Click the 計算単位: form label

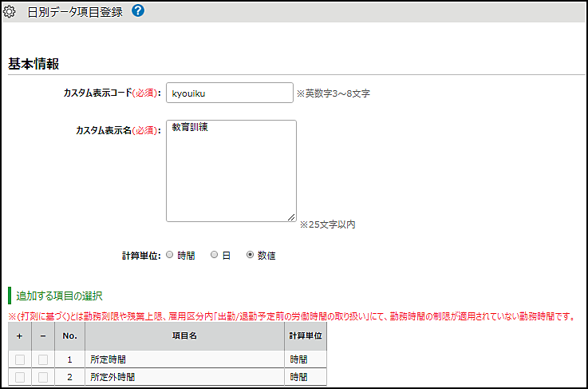coord(141,256)
